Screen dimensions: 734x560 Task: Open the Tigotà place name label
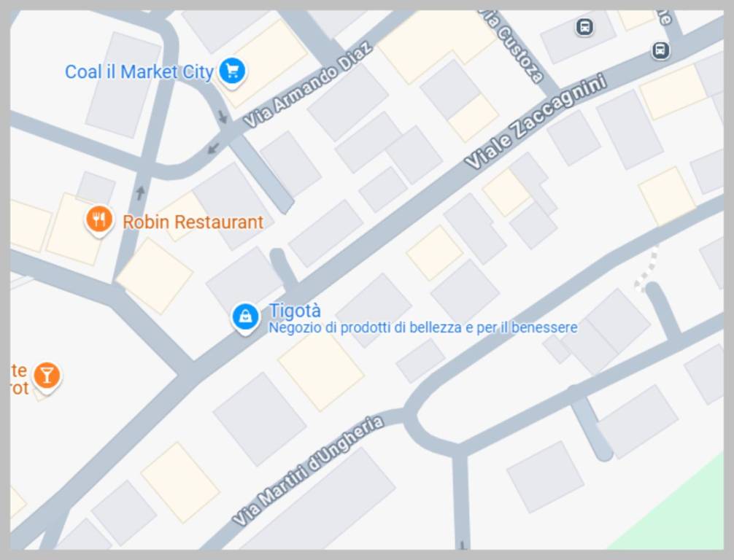(295, 310)
